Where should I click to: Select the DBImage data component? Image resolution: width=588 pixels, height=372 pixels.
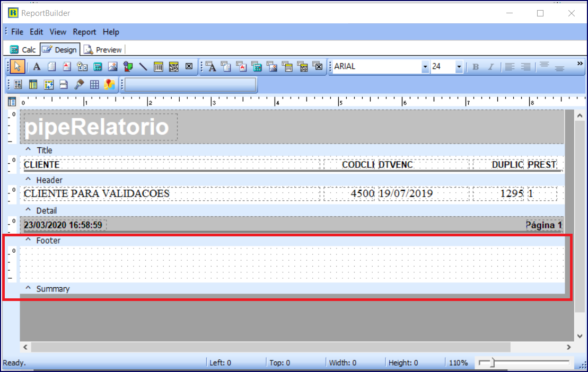[272, 67]
